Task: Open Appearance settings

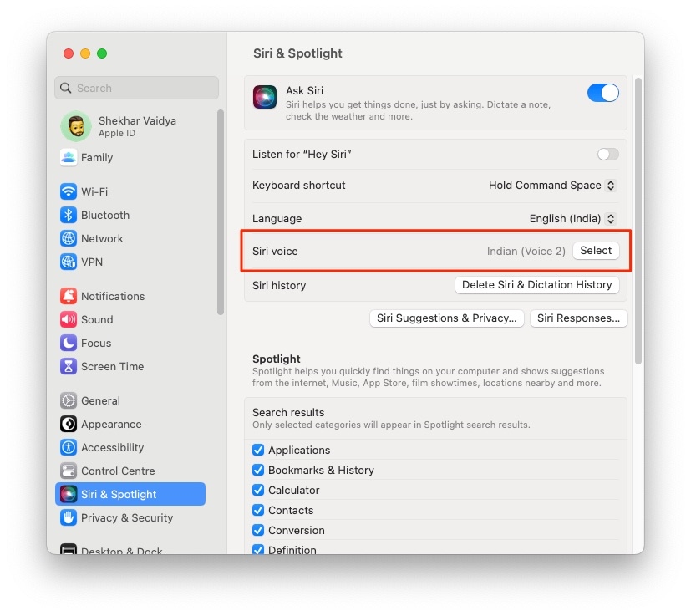Action: coord(130,424)
